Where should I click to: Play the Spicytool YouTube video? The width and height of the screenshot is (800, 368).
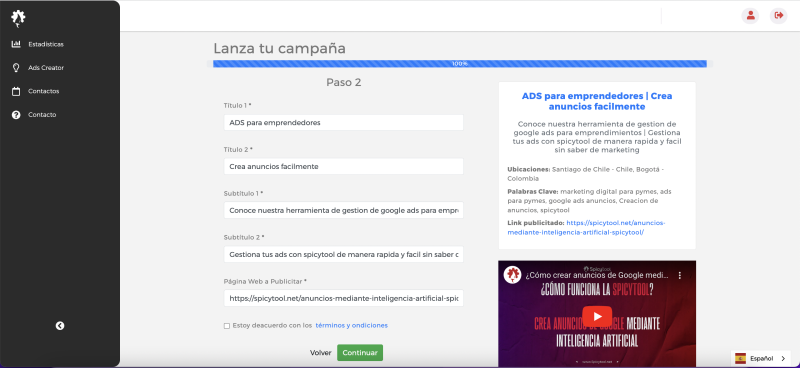[x=597, y=315]
